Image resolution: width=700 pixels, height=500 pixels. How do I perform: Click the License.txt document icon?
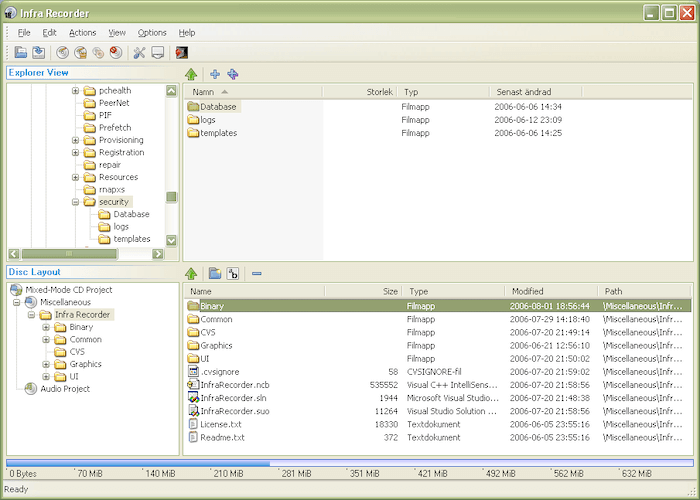tap(193, 424)
